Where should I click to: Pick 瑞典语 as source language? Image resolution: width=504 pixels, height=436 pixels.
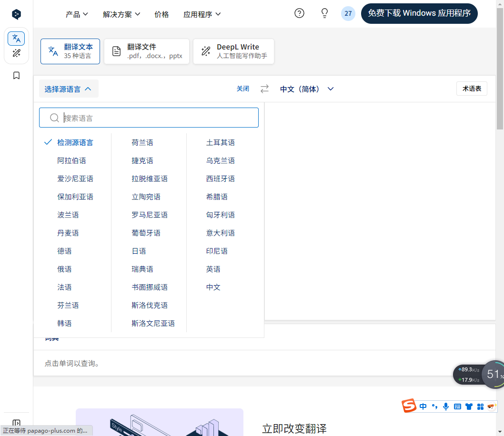(142, 269)
